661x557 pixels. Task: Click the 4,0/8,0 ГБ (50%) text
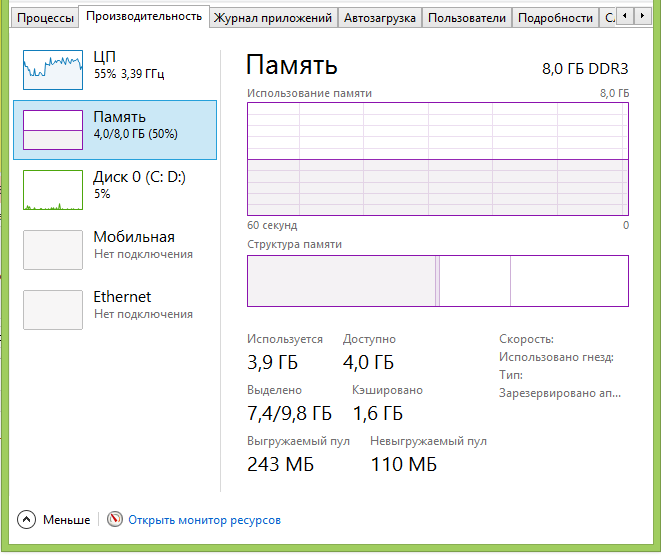pyautogui.click(x=135, y=134)
